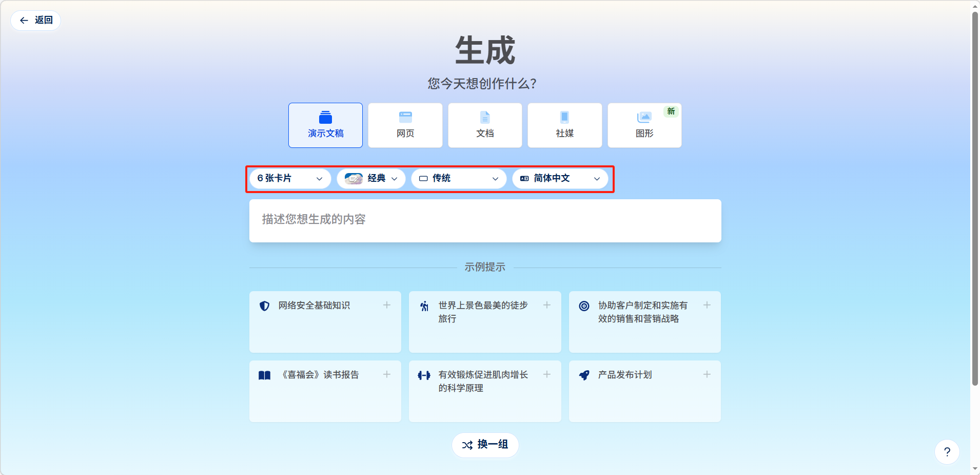The image size is (980, 475).
Task: Open the 传统 layout dropdown
Action: click(459, 178)
